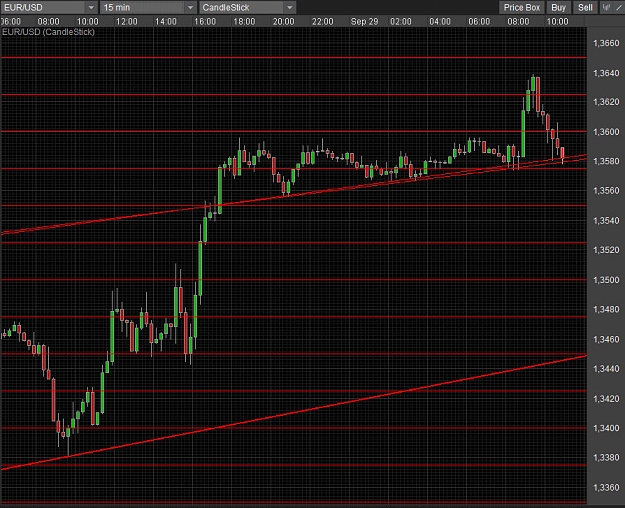Image resolution: width=625 pixels, height=508 pixels.
Task: Click the 1,3360 price axis label
Action: (606, 488)
